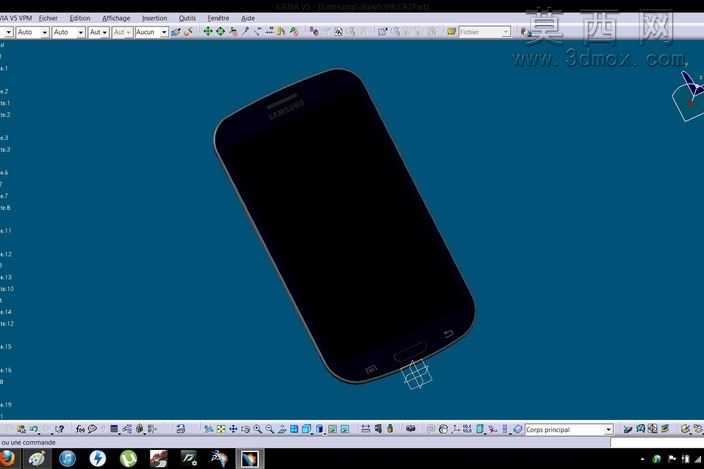Click the Normal View icon
Image resolution: width=704 pixels, height=469 pixels.
(282, 429)
